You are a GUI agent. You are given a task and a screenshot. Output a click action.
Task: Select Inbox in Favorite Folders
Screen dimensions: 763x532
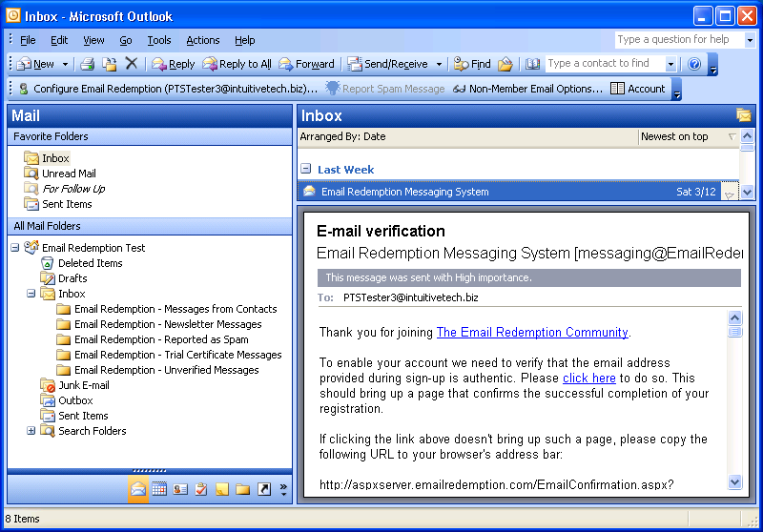pos(55,158)
